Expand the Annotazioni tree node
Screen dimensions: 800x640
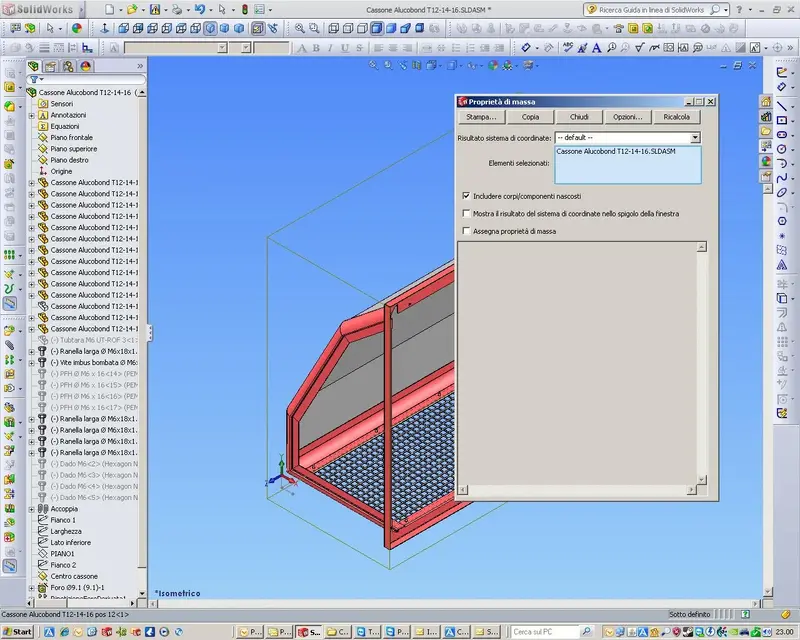(x=32, y=115)
